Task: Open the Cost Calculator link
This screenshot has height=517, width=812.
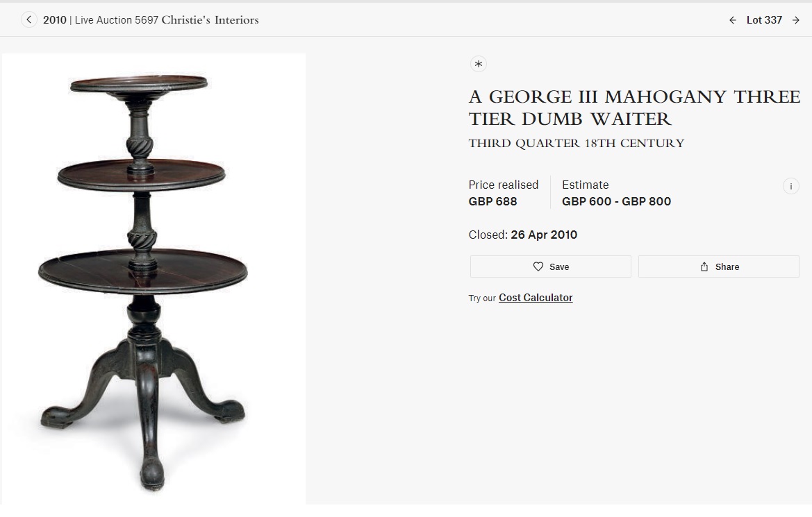Action: pyautogui.click(x=536, y=298)
